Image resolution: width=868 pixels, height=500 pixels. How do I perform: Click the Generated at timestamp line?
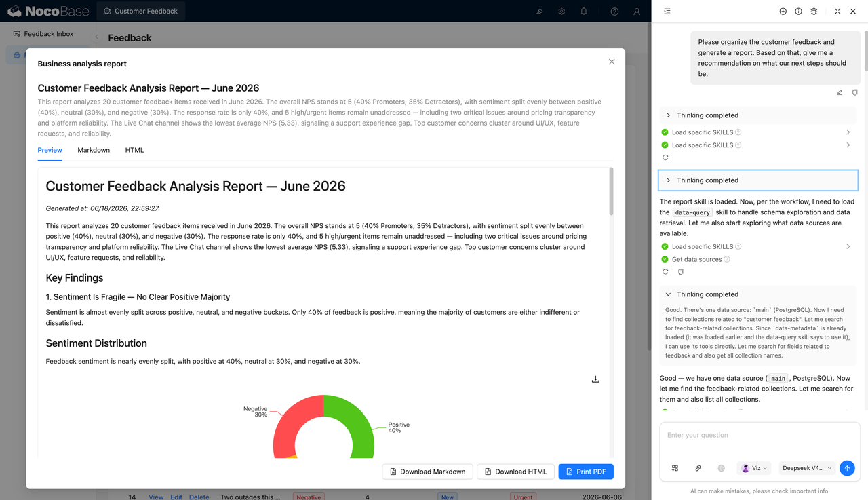tap(102, 208)
